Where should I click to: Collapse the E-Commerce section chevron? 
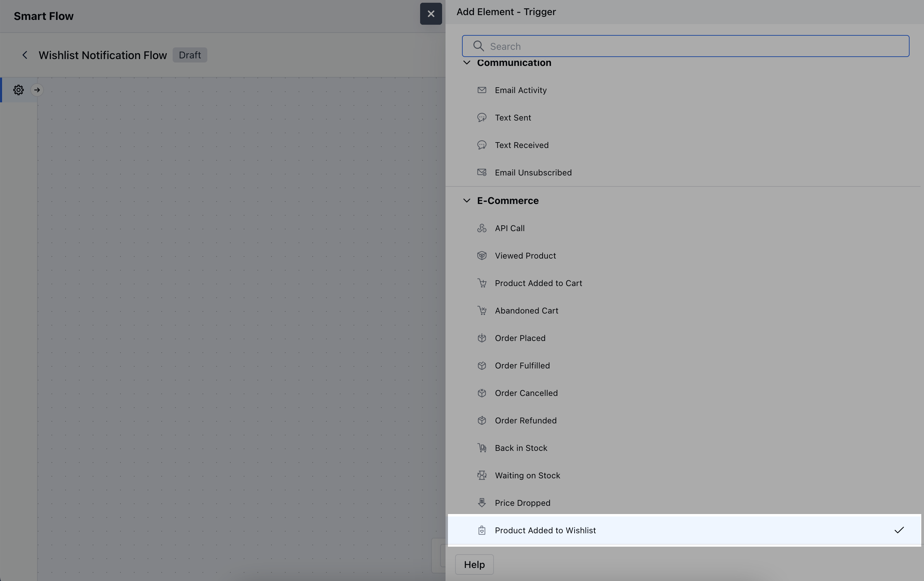[x=466, y=201]
